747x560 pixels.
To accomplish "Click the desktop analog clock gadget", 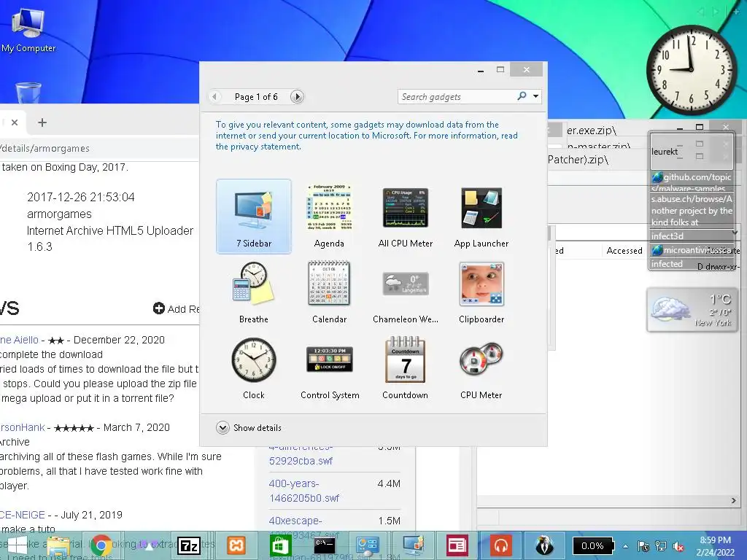I will (x=692, y=70).
